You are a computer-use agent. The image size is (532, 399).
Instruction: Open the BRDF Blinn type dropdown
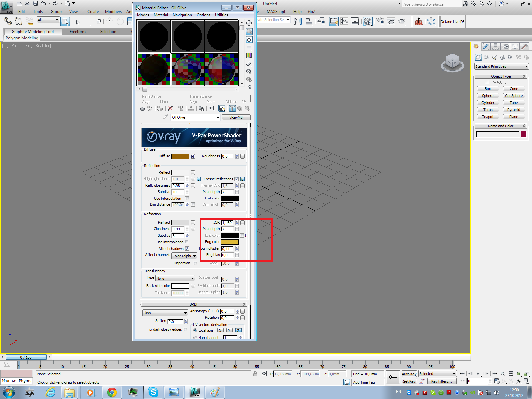[x=165, y=313]
